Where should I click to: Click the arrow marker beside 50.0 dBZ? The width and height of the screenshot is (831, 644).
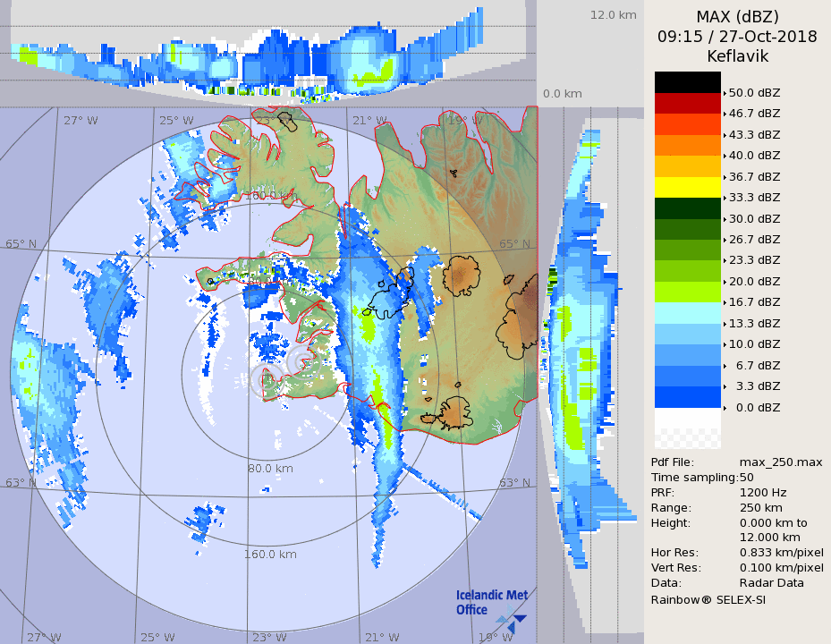pos(725,92)
